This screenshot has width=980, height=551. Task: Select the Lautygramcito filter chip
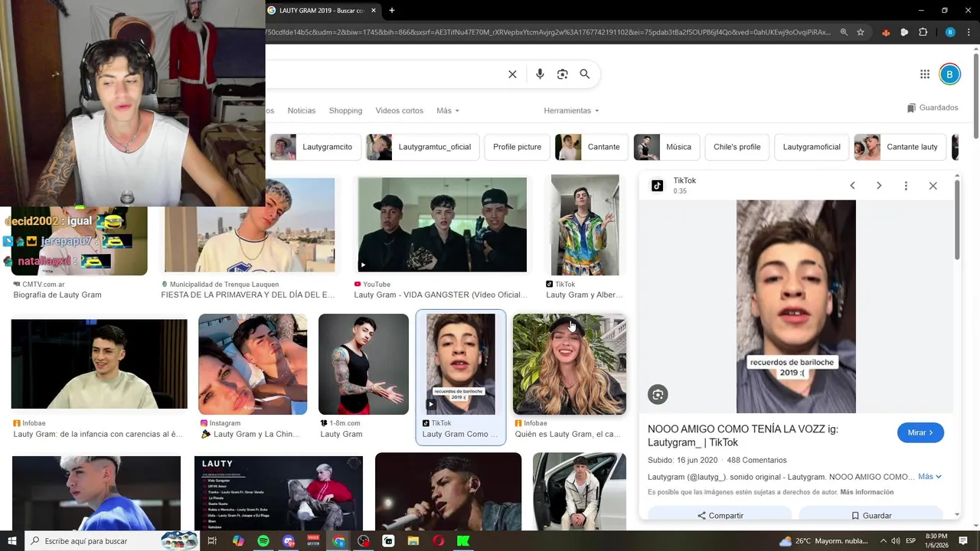click(315, 147)
